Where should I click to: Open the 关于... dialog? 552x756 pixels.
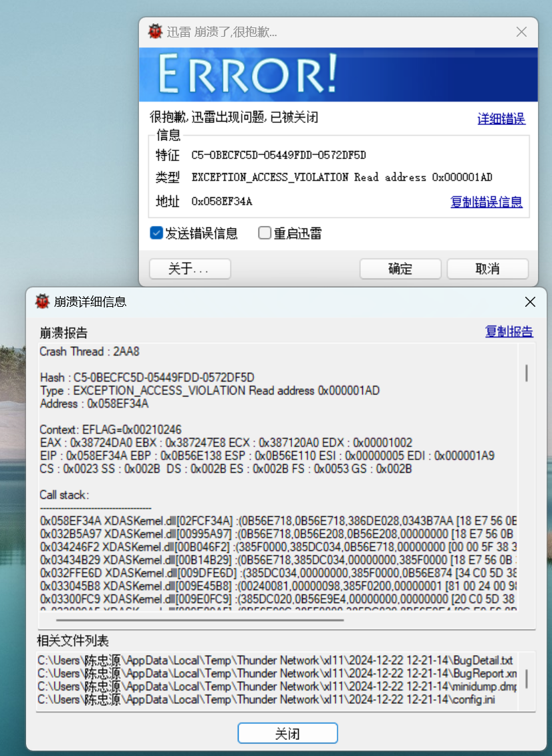[189, 269]
